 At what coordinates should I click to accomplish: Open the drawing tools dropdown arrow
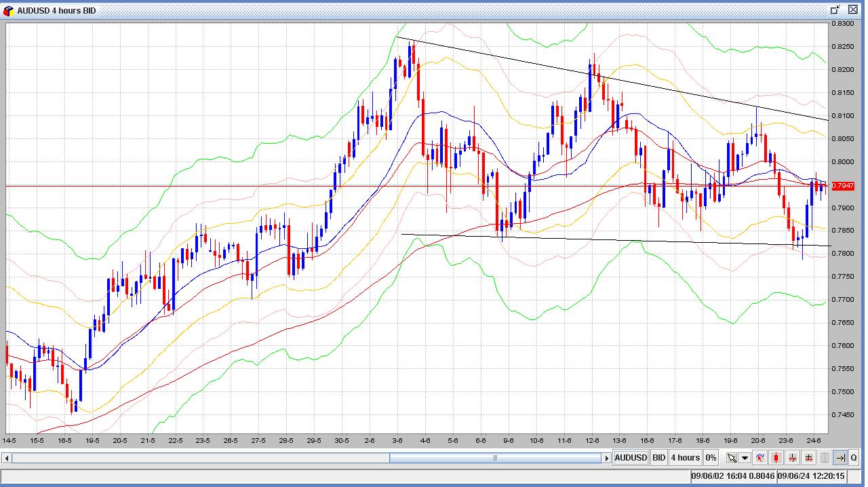click(745, 458)
